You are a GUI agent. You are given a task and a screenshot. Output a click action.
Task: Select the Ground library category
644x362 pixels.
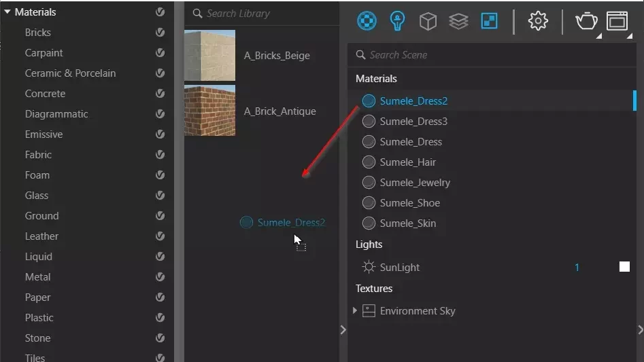click(41, 216)
